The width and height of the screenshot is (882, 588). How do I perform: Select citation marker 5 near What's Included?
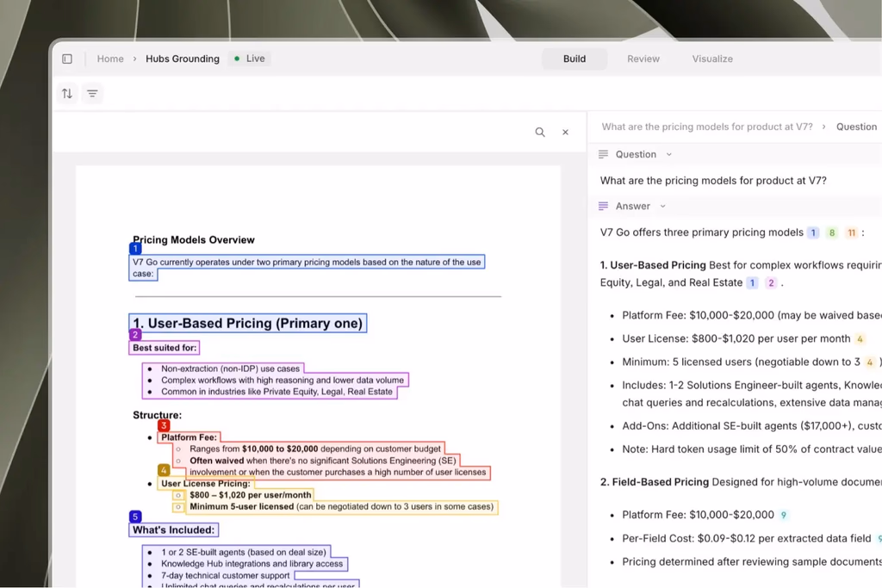[x=135, y=517]
